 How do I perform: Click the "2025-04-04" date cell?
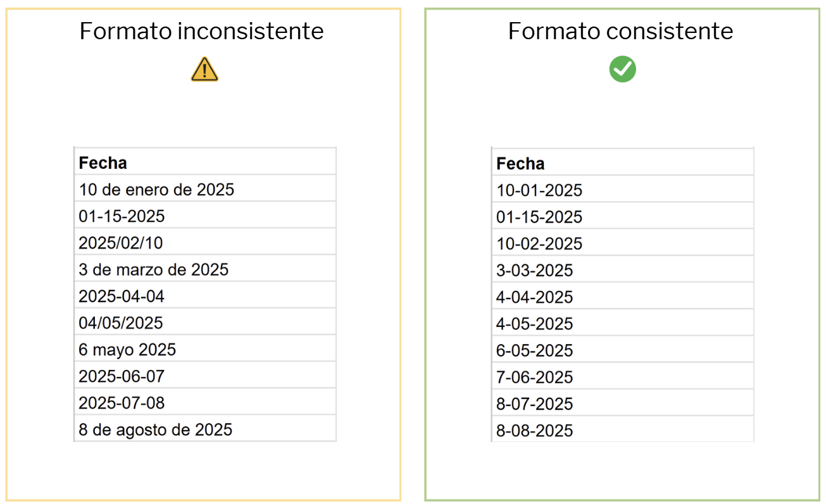pos(122,296)
